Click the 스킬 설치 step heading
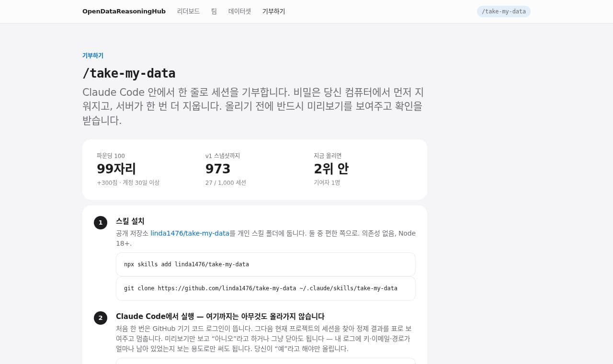Screen dimensions: 613x364 [x=130, y=221]
